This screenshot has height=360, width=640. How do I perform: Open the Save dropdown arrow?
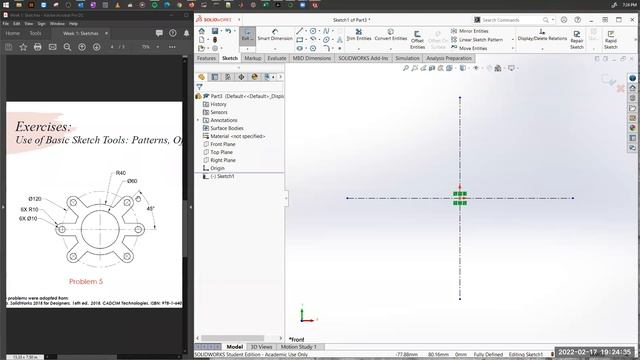pos(221,31)
